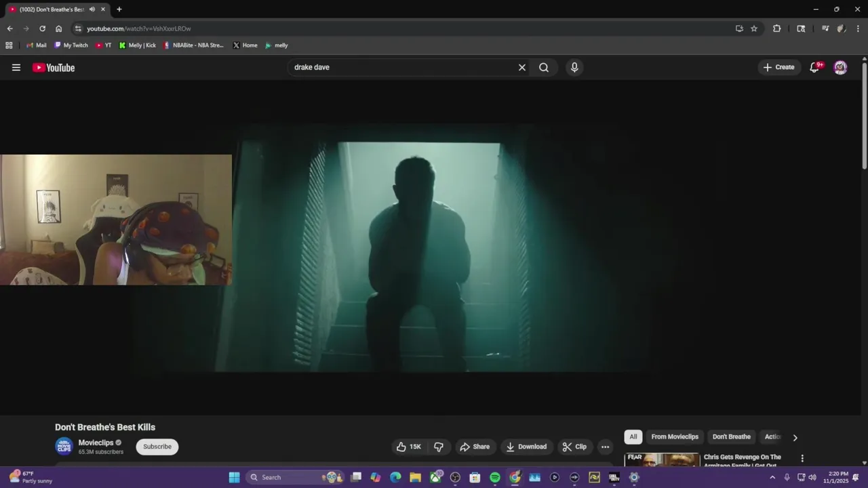Click the Windows taskbar Search box
Image resolution: width=868 pixels, height=488 pixels.
click(294, 477)
